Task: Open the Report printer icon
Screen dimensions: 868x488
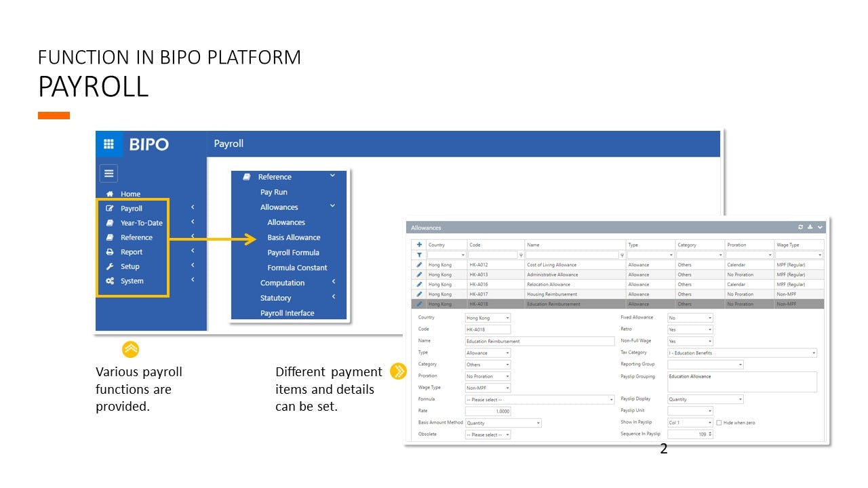Action: pos(110,251)
